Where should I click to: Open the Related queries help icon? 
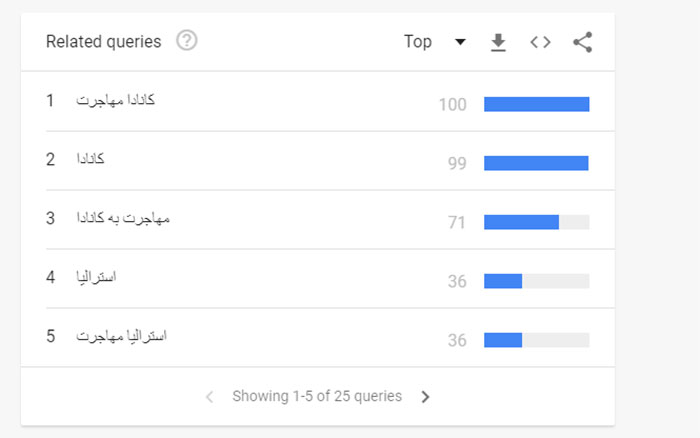[x=186, y=41]
